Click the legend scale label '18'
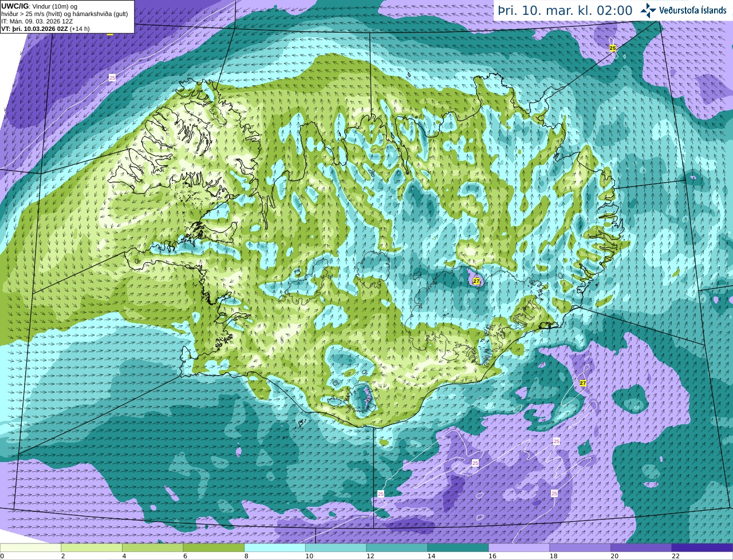The image size is (733, 560). pyautogui.click(x=553, y=556)
